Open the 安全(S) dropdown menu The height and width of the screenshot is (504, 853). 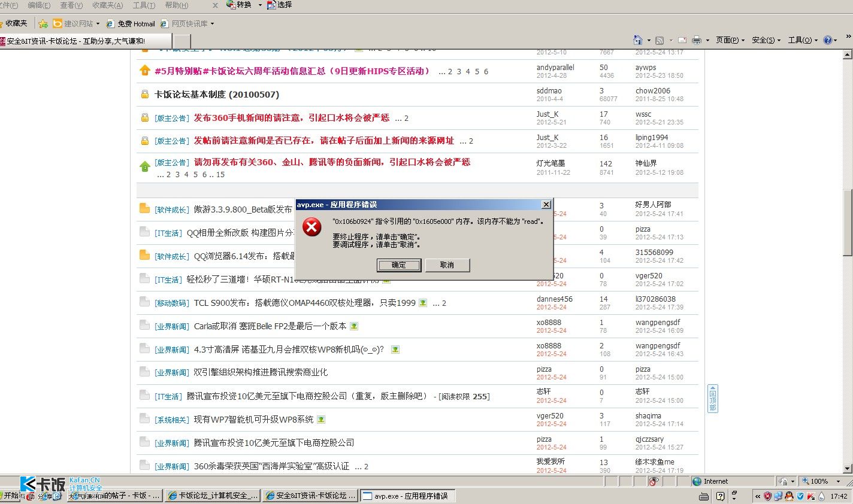tap(767, 40)
